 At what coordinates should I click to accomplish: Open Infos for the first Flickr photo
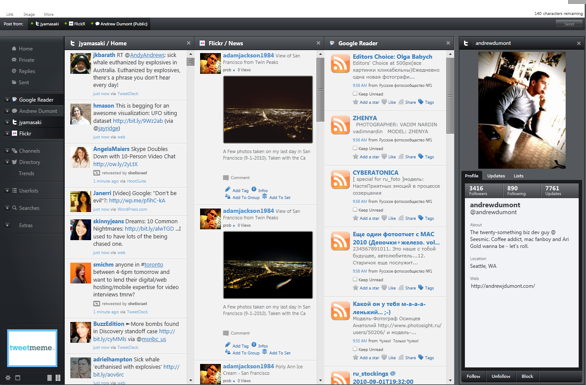pos(259,190)
